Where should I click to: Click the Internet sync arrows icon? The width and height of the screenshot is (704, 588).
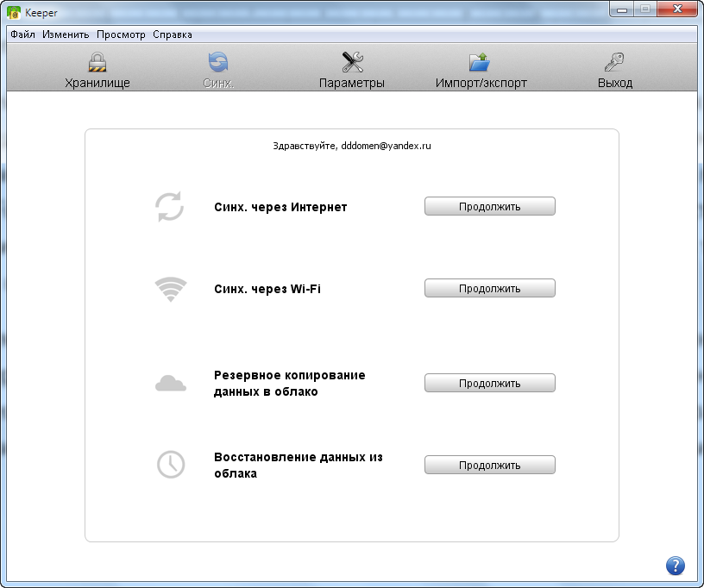click(x=169, y=206)
